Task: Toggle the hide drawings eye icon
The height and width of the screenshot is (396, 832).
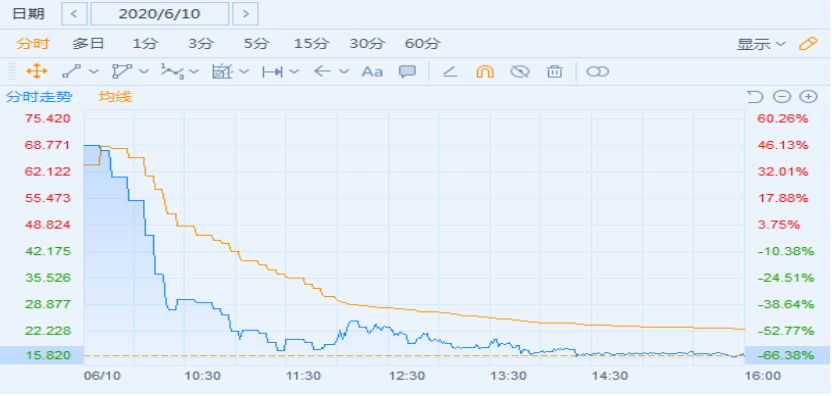Action: (519, 71)
